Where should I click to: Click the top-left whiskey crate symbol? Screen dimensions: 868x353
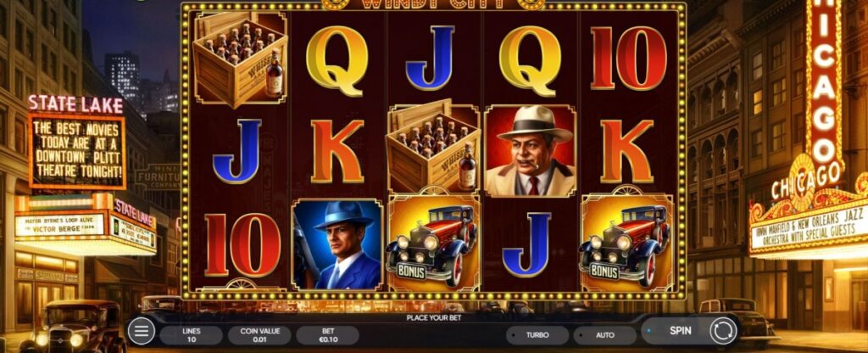[240, 59]
